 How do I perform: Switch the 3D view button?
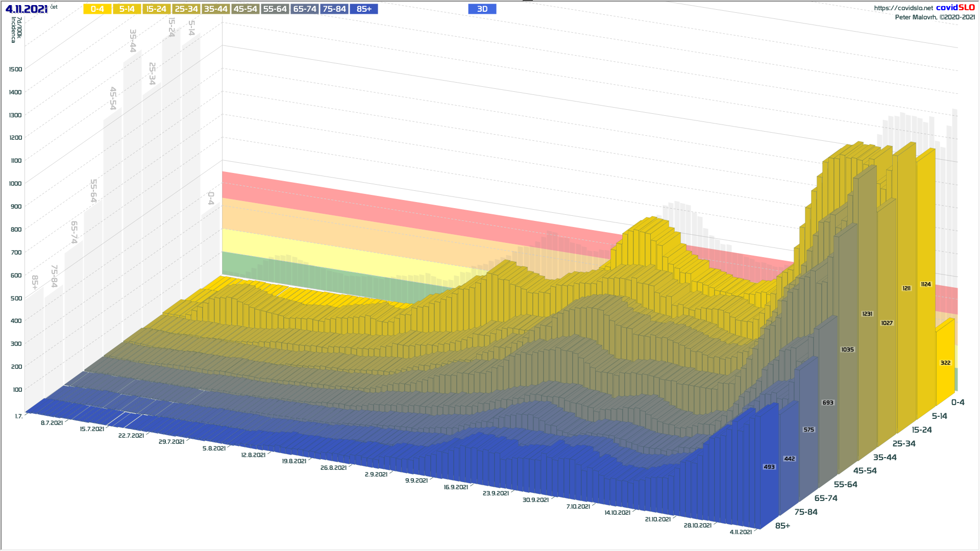pos(482,9)
